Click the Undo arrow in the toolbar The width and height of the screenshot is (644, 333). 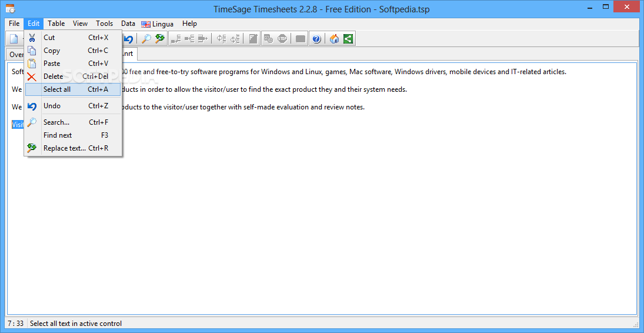coord(129,39)
